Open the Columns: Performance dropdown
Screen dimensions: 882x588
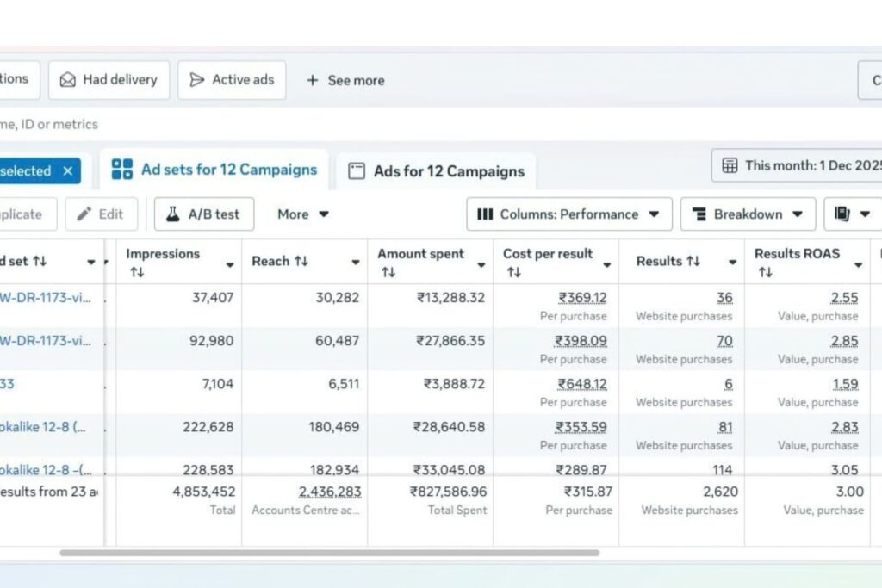coord(568,214)
